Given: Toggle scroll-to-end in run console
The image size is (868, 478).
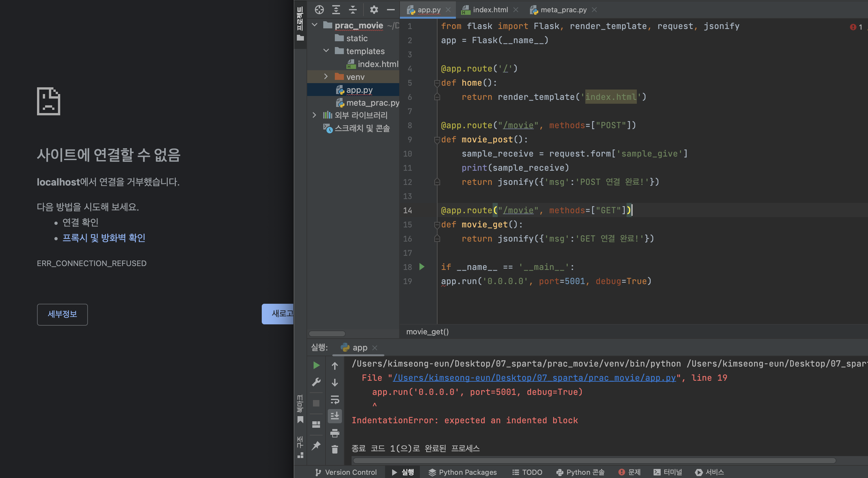Looking at the screenshot, I should click(335, 416).
